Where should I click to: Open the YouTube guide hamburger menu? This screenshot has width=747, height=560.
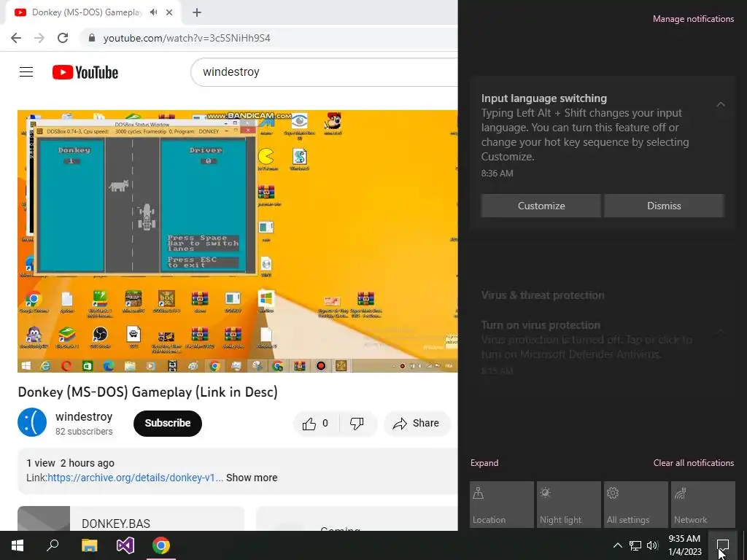coord(26,72)
